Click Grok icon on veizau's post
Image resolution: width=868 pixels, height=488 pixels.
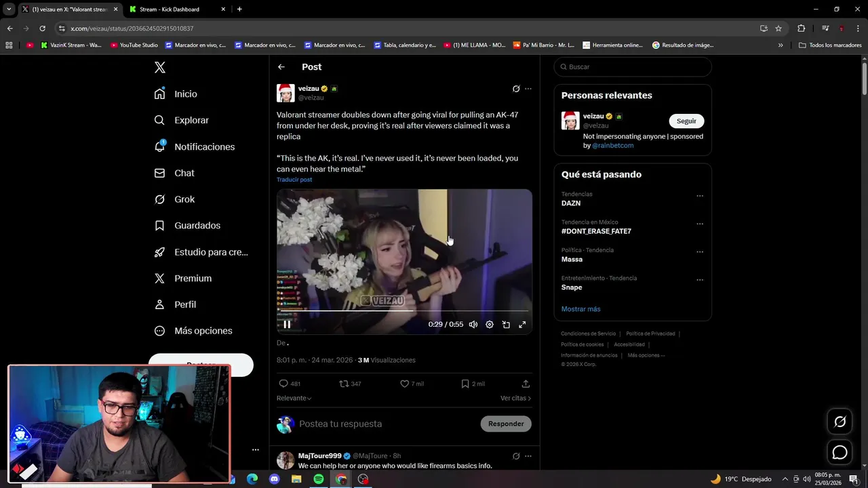[516, 89]
